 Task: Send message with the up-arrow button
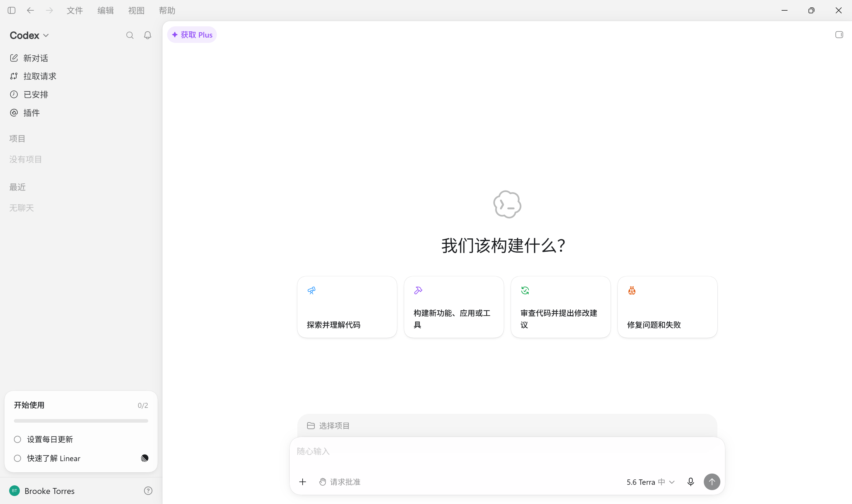(x=712, y=482)
